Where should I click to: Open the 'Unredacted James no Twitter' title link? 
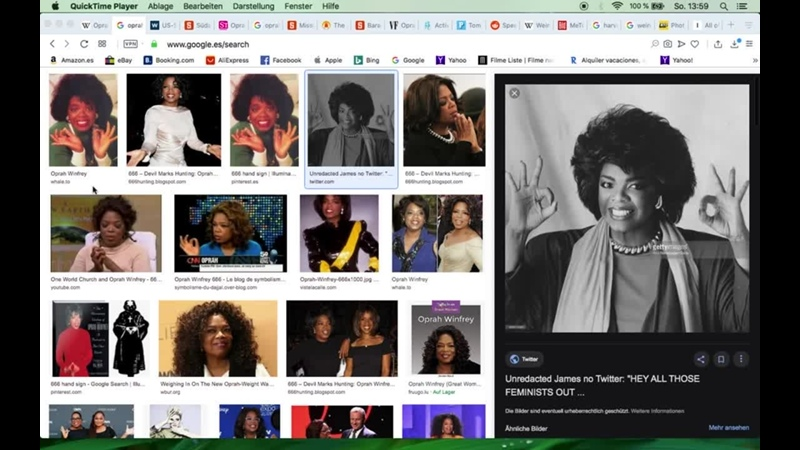[x=602, y=385]
